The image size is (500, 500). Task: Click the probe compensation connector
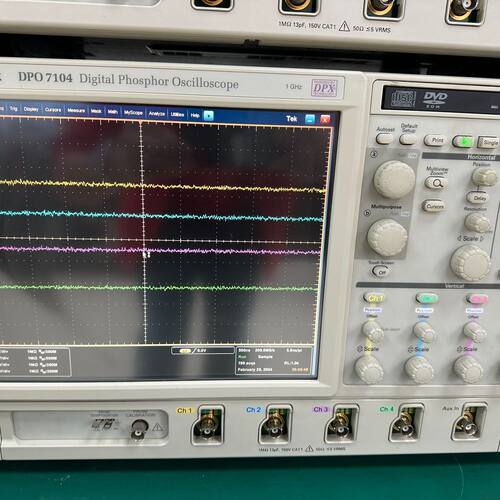[140, 429]
